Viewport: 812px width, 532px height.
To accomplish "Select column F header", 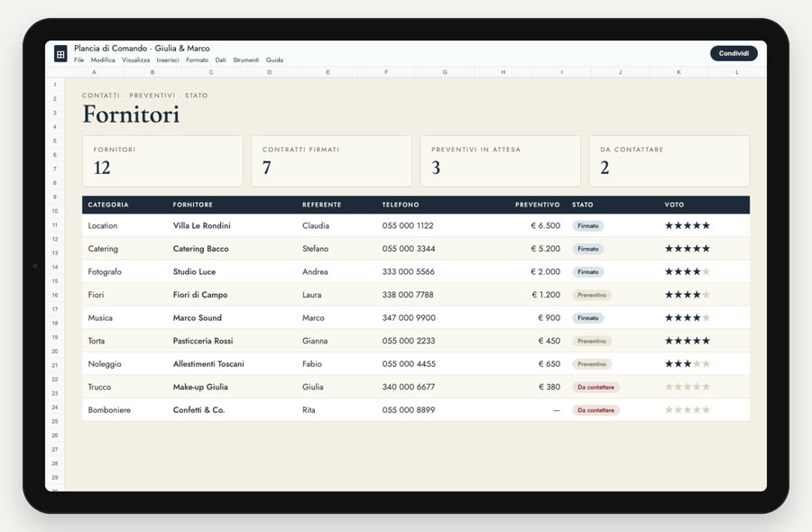I will point(386,72).
